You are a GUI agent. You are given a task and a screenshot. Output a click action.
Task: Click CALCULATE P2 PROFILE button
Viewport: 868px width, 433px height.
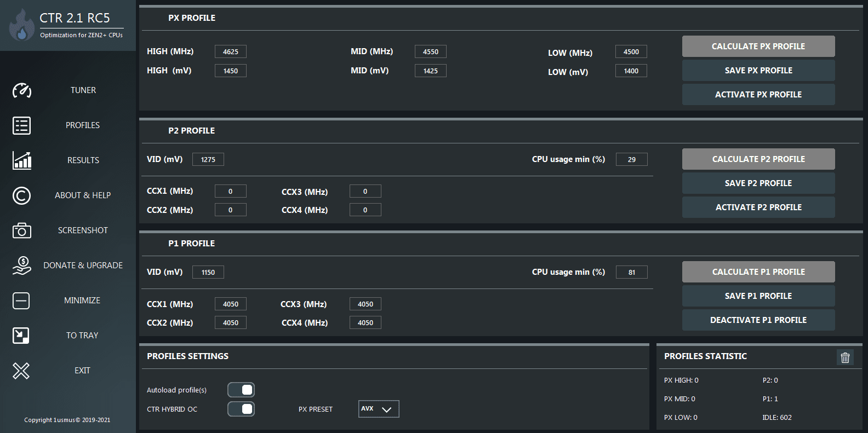[x=758, y=159]
